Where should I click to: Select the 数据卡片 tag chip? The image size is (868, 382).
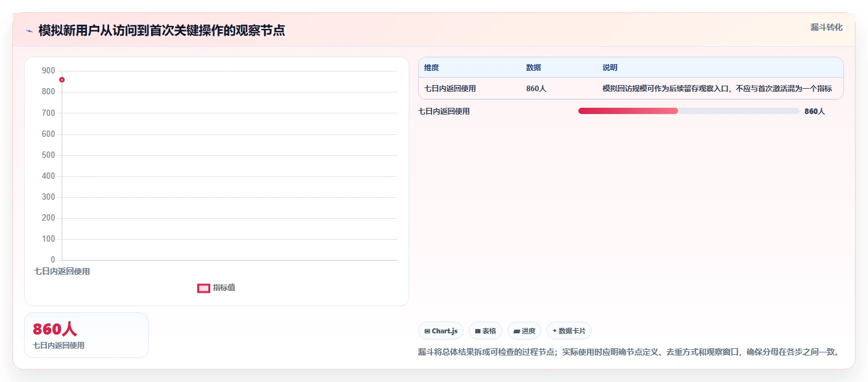(x=569, y=331)
